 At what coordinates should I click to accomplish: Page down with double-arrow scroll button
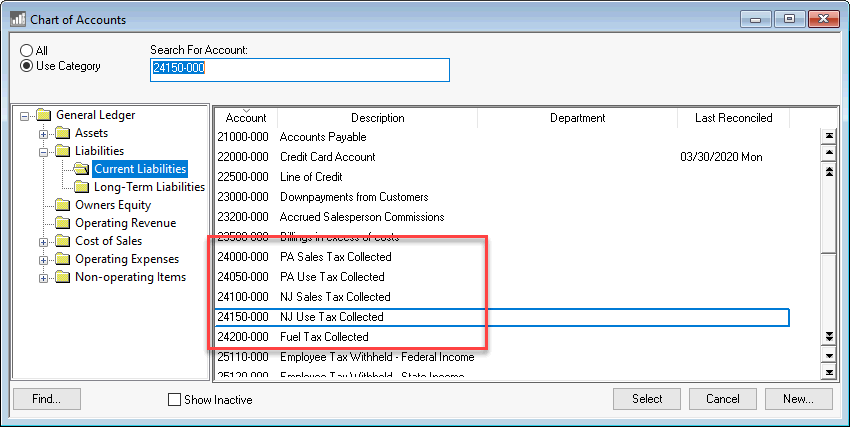click(x=827, y=337)
